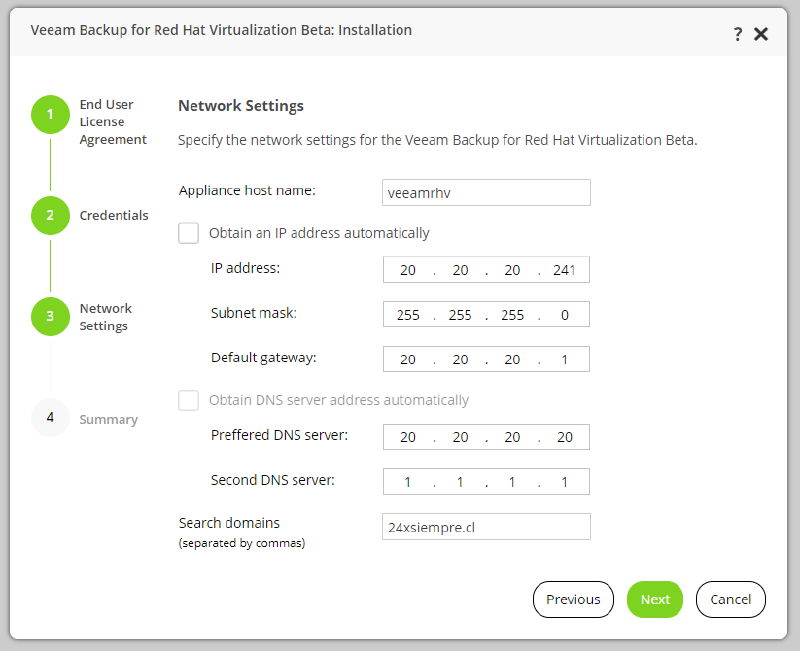
Task: Close the installation dialog with X
Action: 761,34
